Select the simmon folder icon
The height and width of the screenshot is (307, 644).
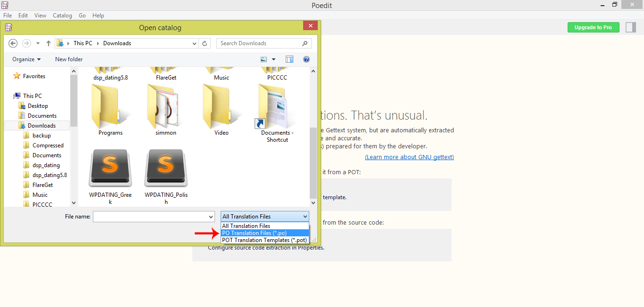[166, 107]
